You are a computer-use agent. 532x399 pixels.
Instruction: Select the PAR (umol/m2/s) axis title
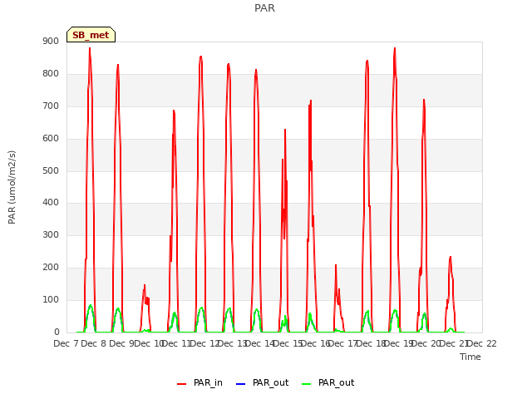[x=12, y=187]
